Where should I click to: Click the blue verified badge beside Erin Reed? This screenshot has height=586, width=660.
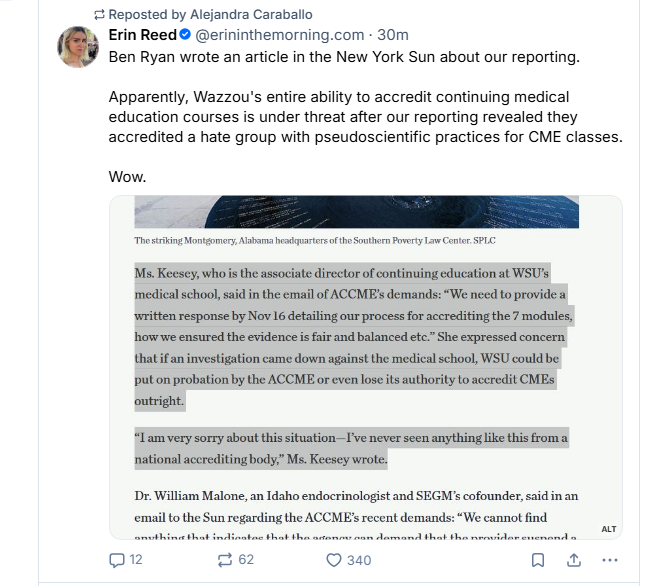click(185, 35)
